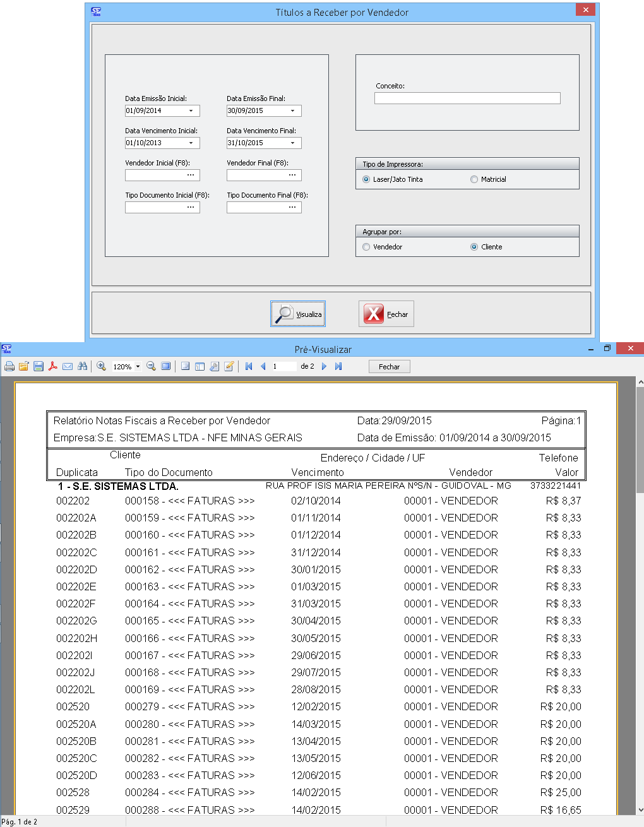
Task: Select Matricial printer type
Action: (x=474, y=179)
